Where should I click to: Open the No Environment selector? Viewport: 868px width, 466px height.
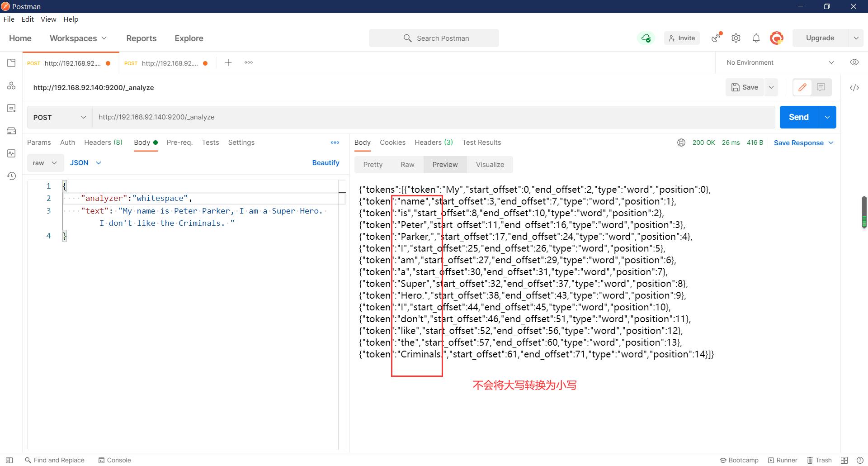pos(780,62)
